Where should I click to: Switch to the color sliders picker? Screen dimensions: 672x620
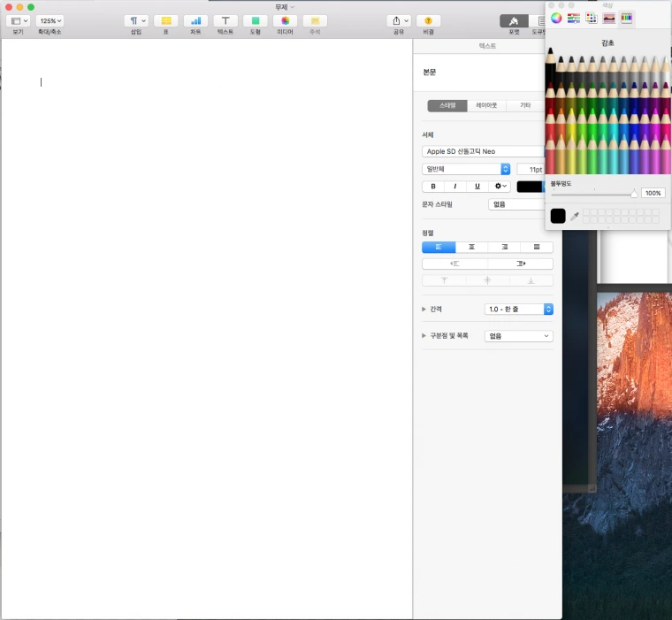(x=574, y=18)
